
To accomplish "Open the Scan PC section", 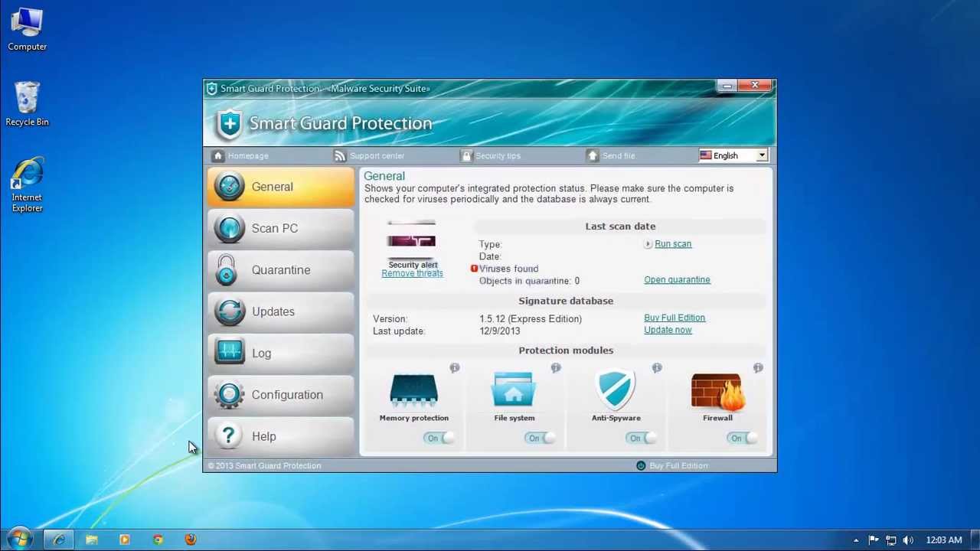I will (x=280, y=228).
